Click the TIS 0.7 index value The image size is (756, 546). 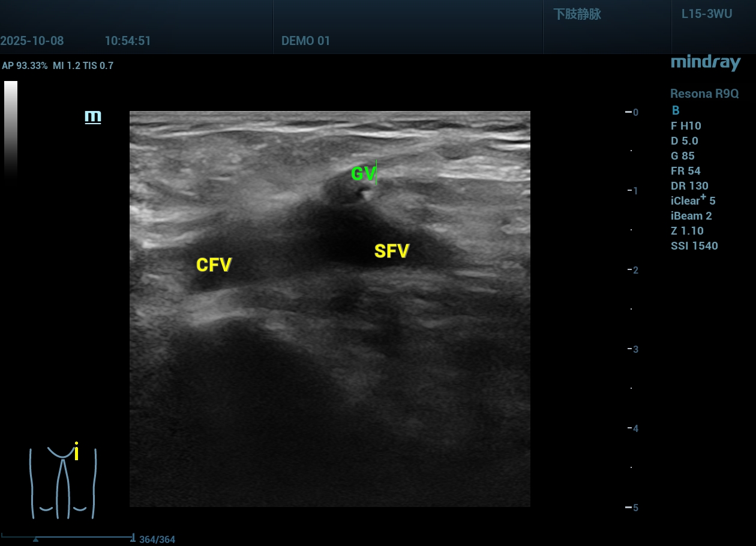point(99,66)
